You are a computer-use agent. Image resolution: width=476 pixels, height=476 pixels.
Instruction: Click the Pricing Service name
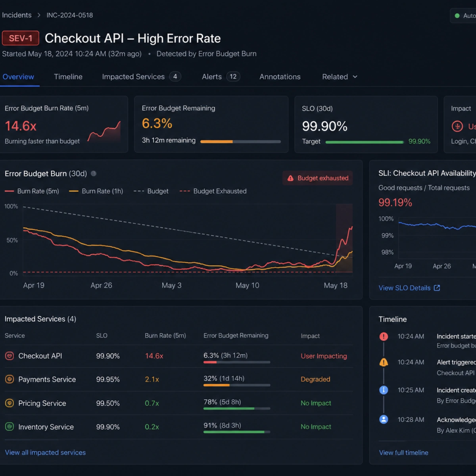[x=42, y=403]
